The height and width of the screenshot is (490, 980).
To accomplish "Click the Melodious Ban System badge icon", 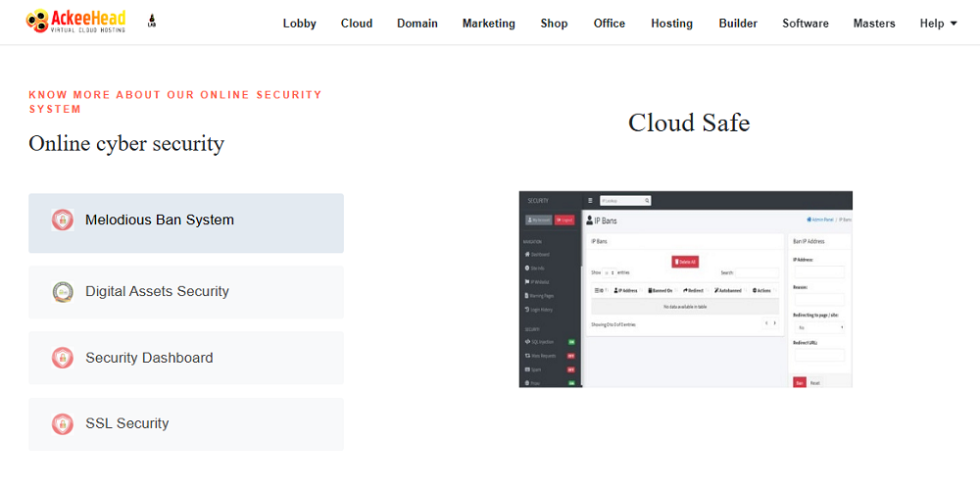I will (x=63, y=220).
